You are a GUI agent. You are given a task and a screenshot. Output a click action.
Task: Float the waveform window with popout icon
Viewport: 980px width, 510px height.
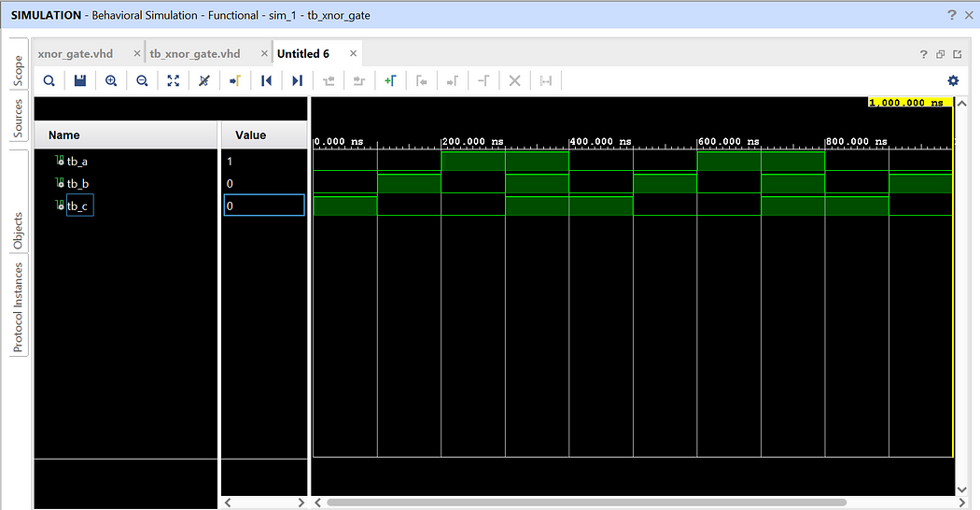point(957,54)
